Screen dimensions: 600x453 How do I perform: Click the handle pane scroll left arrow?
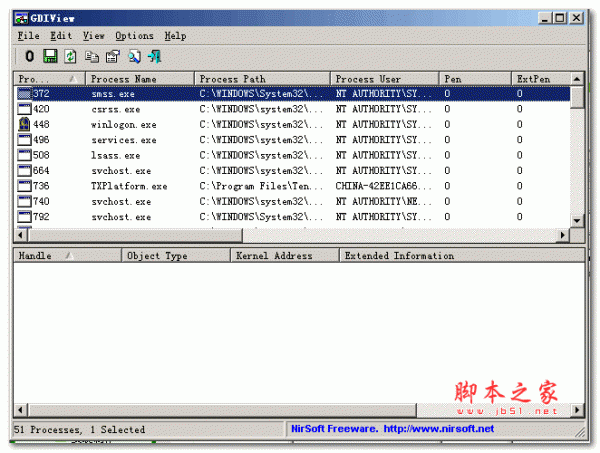pos(21,410)
